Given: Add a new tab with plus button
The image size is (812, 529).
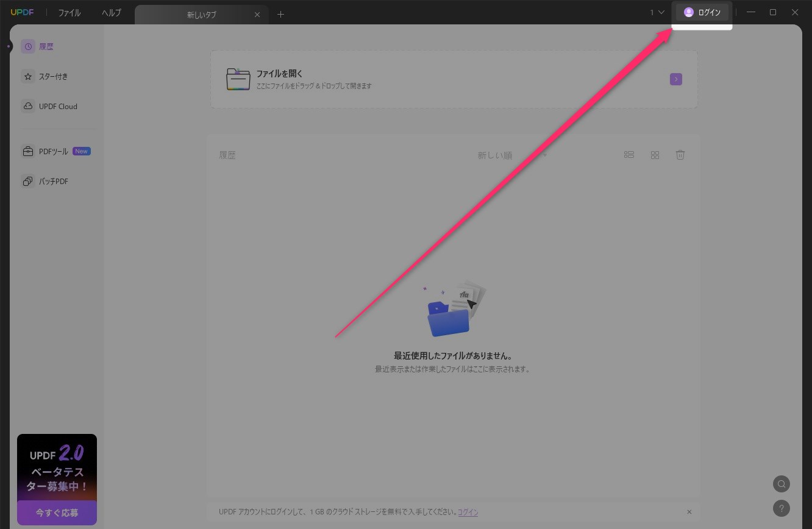Looking at the screenshot, I should pos(280,14).
